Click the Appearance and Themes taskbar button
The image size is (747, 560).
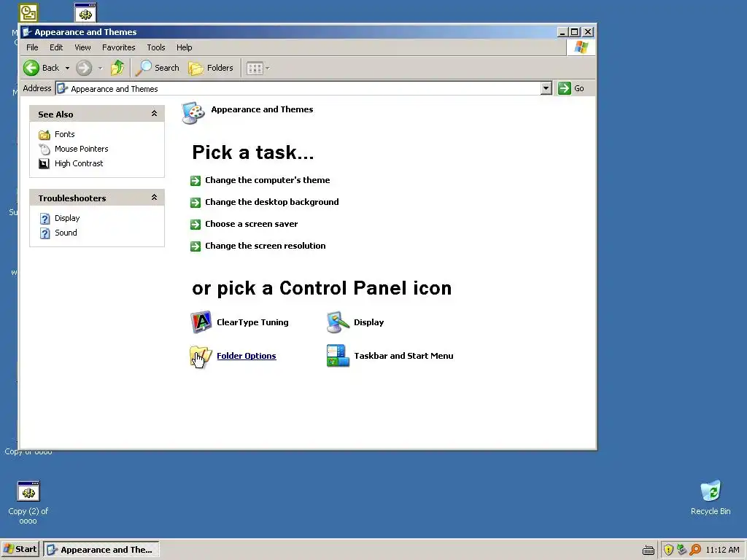coord(101,550)
